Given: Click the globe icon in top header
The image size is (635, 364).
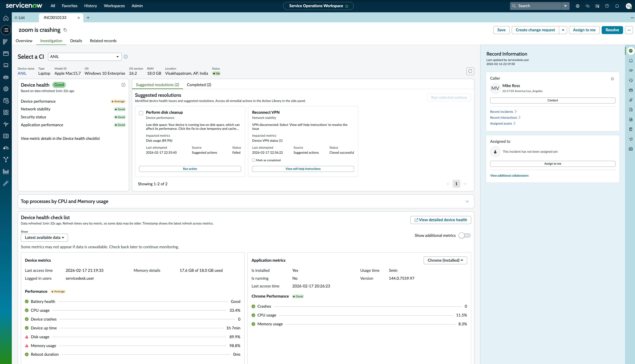Looking at the screenshot, I should 578,6.
